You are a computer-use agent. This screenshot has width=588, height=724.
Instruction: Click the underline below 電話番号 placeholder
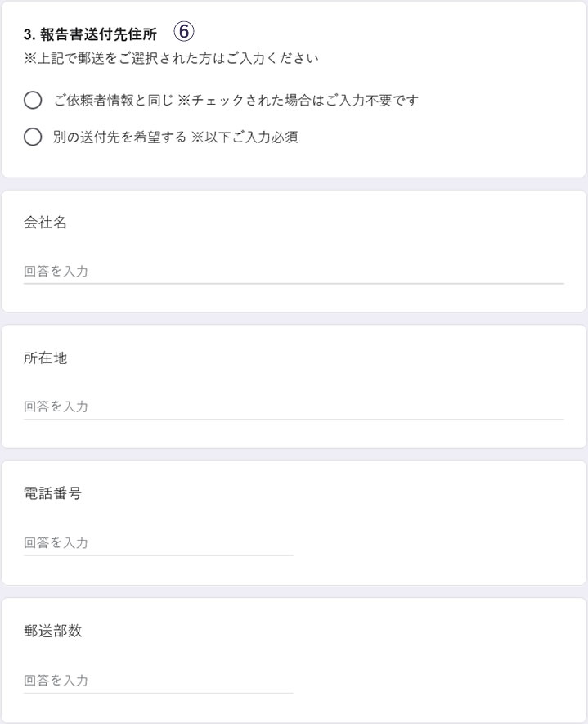(x=158, y=555)
